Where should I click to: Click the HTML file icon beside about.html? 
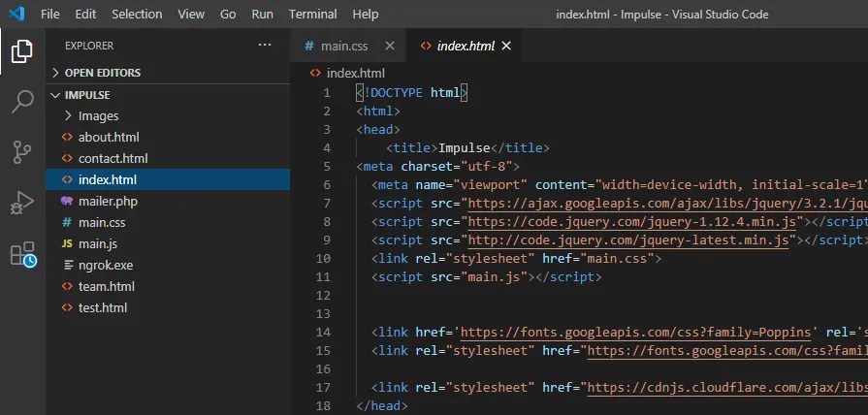coord(67,138)
